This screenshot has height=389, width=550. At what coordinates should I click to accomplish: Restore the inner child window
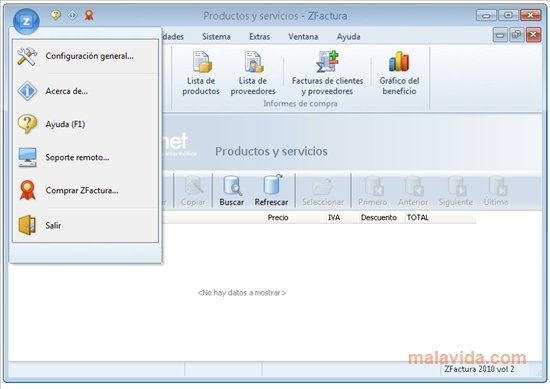pyautogui.click(x=517, y=35)
